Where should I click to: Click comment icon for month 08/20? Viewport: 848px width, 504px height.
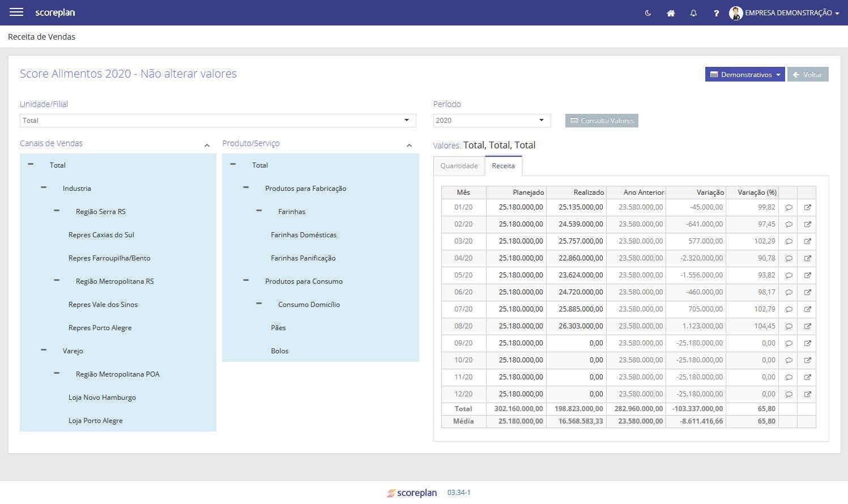point(789,327)
